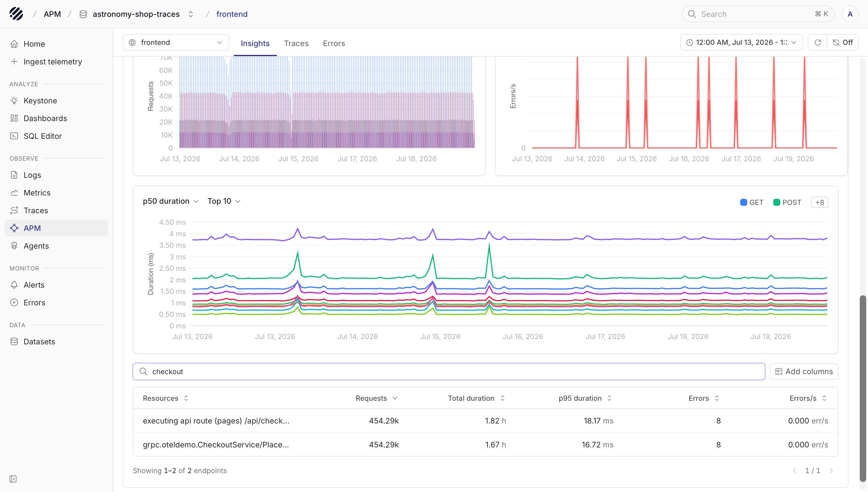Screen dimensions: 868x492
Task: Open grpc.oteldemo.CheckoutService/Place... row
Action: [x=485, y=445]
